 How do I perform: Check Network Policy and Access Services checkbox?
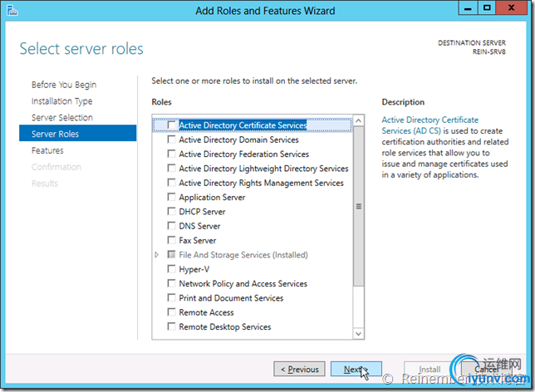coord(171,283)
